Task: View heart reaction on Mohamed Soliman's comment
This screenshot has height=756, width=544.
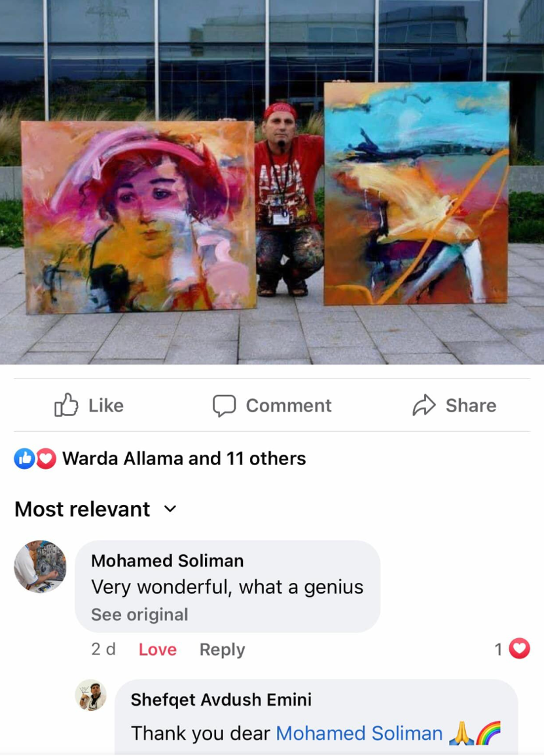Action: [x=519, y=649]
